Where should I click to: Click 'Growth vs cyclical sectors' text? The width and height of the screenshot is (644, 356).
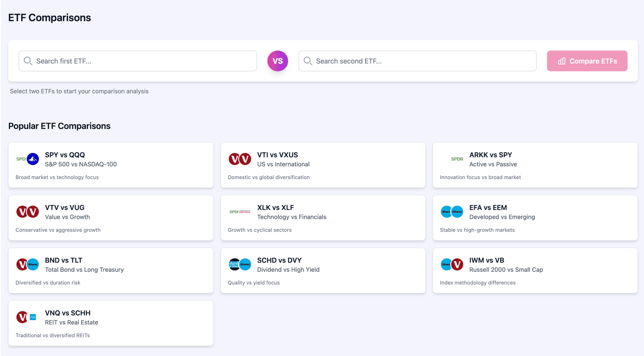(259, 230)
